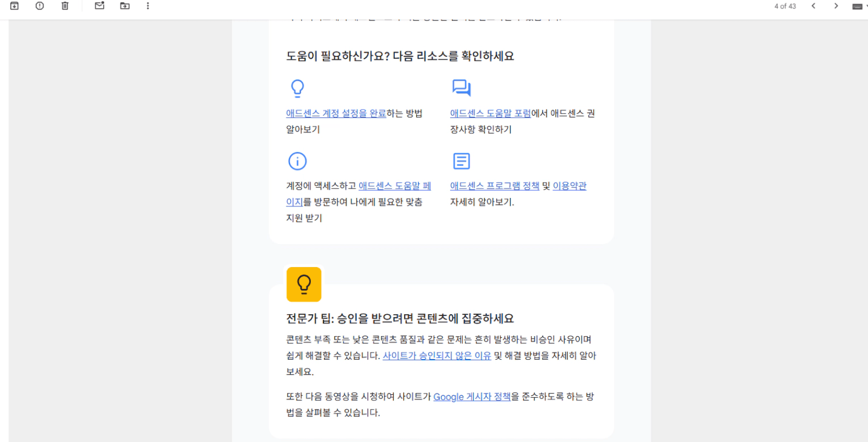This screenshot has height=442, width=868.
Task: Delete this email with trash icon
Action: coord(65,6)
